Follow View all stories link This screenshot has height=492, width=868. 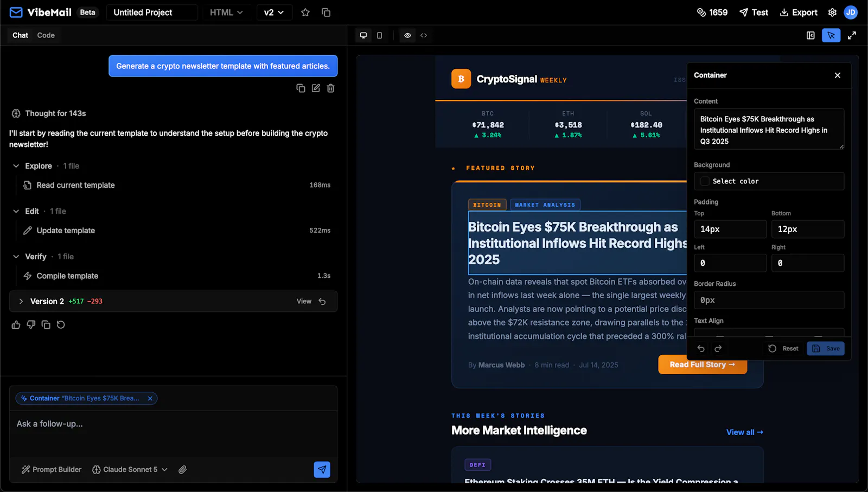(745, 432)
